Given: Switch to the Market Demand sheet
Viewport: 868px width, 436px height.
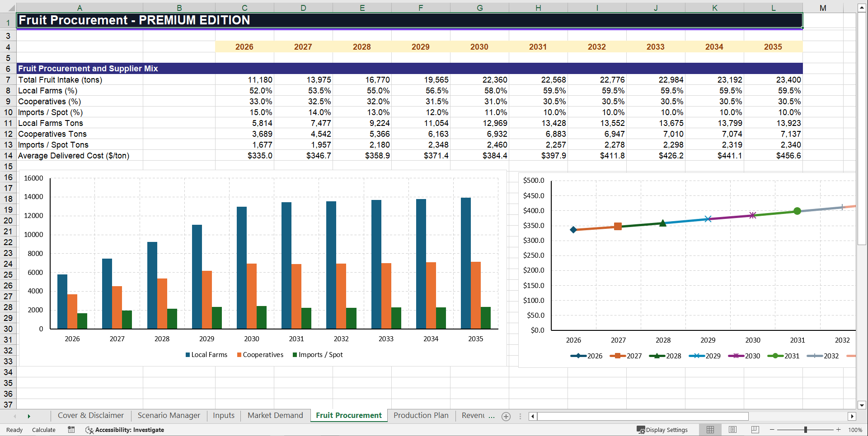Looking at the screenshot, I should 275,416.
